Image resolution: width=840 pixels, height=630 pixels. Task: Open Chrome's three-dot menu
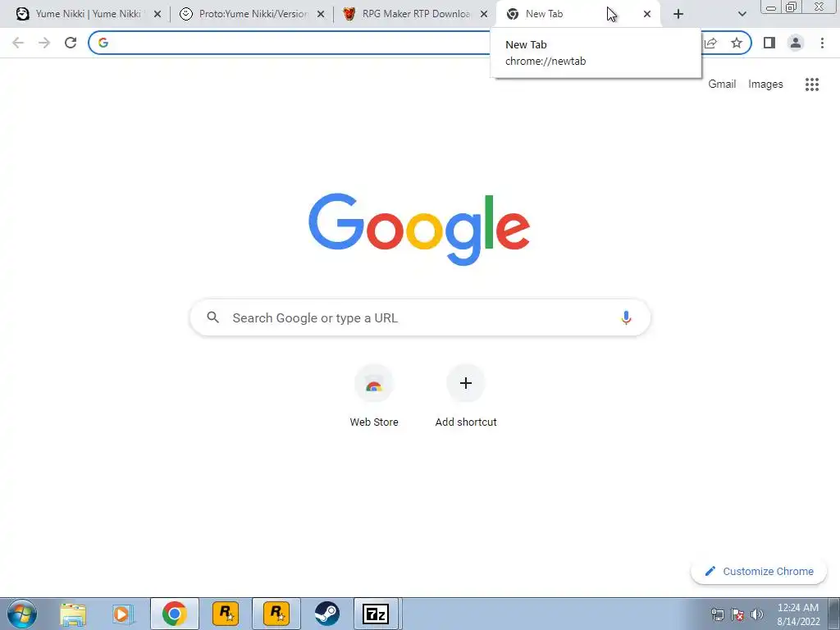coord(822,43)
